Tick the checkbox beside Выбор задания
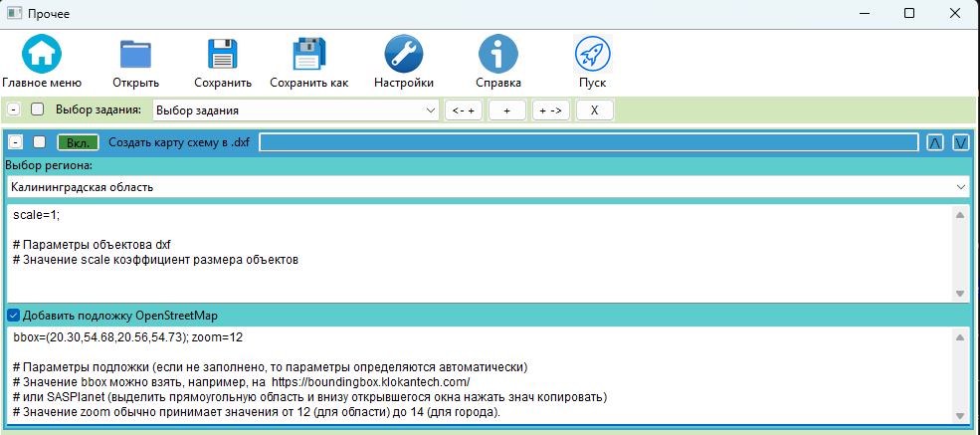This screenshot has height=435, width=980. click(38, 109)
